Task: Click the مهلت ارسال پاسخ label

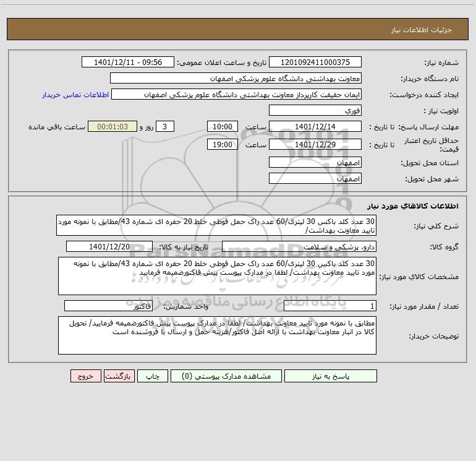Action: point(428,127)
